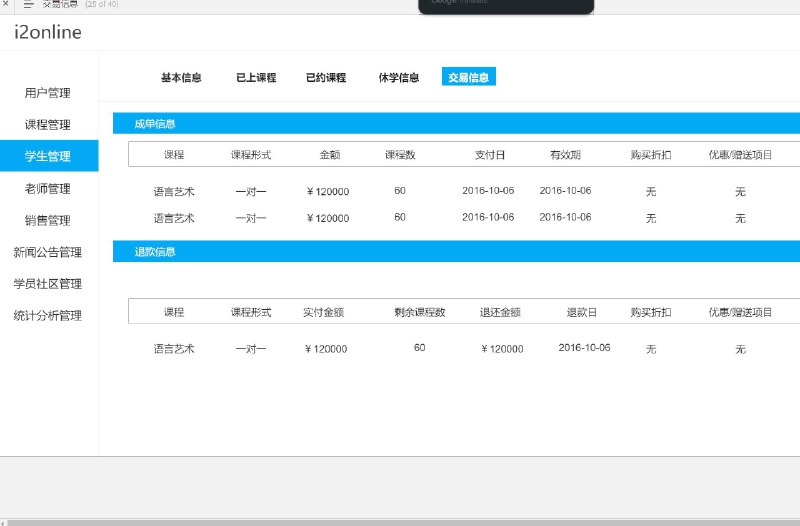Open 学员社区管理 in the sidebar
The height and width of the screenshot is (526, 800).
[x=47, y=284]
